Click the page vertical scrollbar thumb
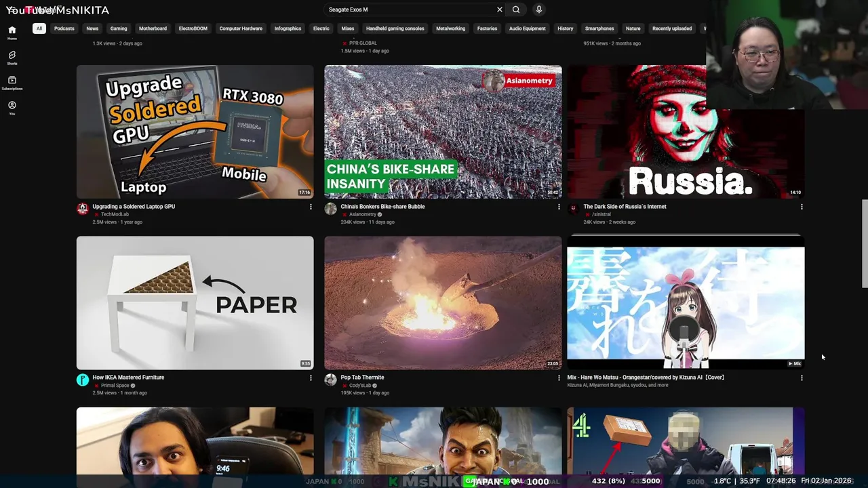Screen dimensions: 868x488 (865, 244)
